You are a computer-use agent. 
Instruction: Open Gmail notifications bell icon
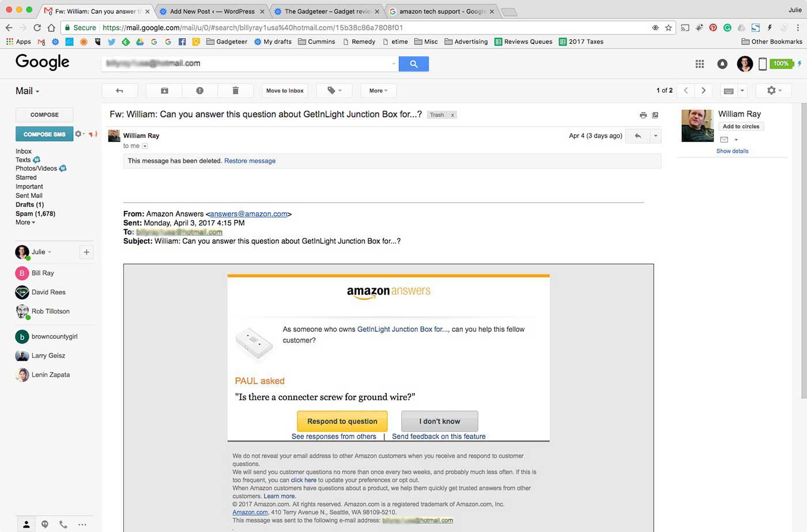point(722,63)
